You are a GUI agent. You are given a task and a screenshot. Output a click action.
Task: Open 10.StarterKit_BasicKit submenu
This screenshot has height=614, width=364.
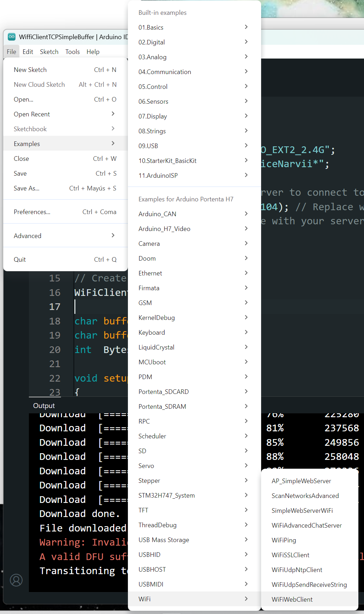(x=194, y=161)
